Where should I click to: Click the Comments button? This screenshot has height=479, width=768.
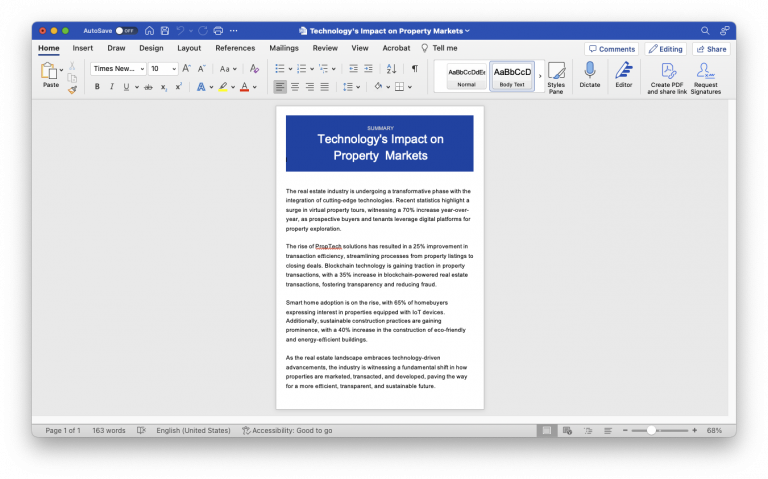611,49
